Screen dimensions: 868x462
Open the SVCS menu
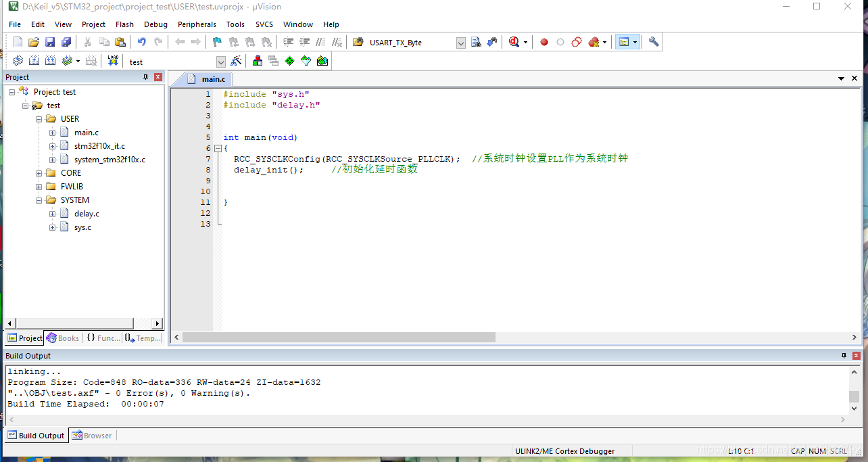point(264,24)
